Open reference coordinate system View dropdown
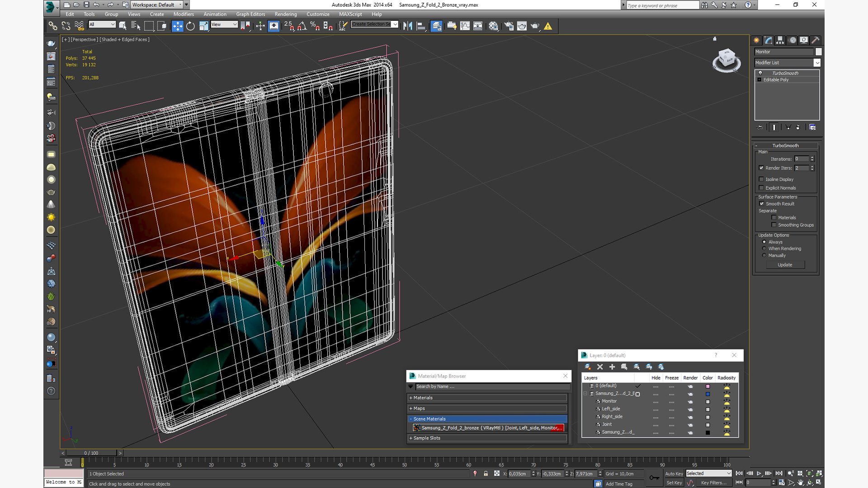 (224, 24)
